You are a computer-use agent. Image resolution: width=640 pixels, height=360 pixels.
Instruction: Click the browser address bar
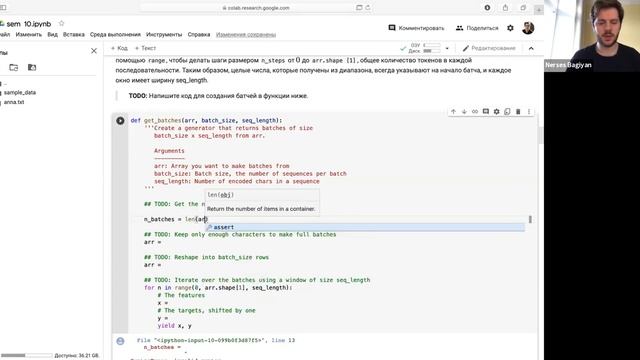[256, 8]
